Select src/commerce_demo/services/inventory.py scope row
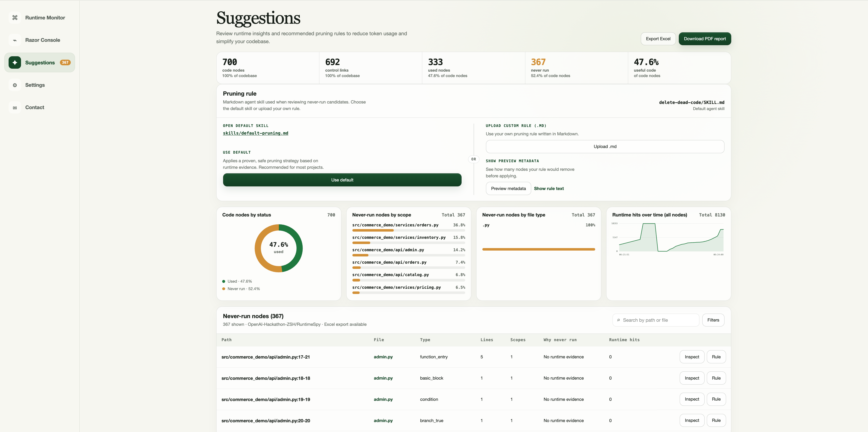The width and height of the screenshot is (868, 432). (x=408, y=239)
